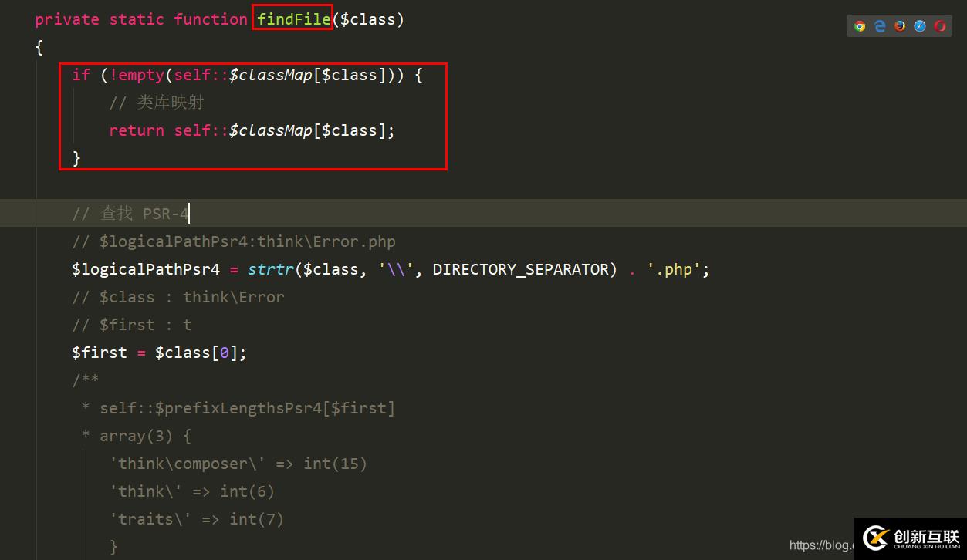This screenshot has height=560, width=967.
Task: Click $classMap inside the if condition
Action: click(271, 75)
